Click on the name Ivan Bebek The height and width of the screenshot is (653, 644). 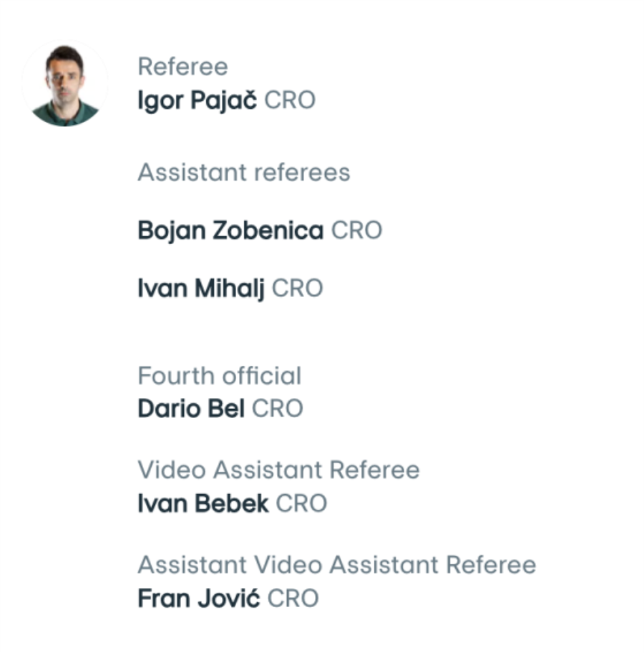point(203,503)
